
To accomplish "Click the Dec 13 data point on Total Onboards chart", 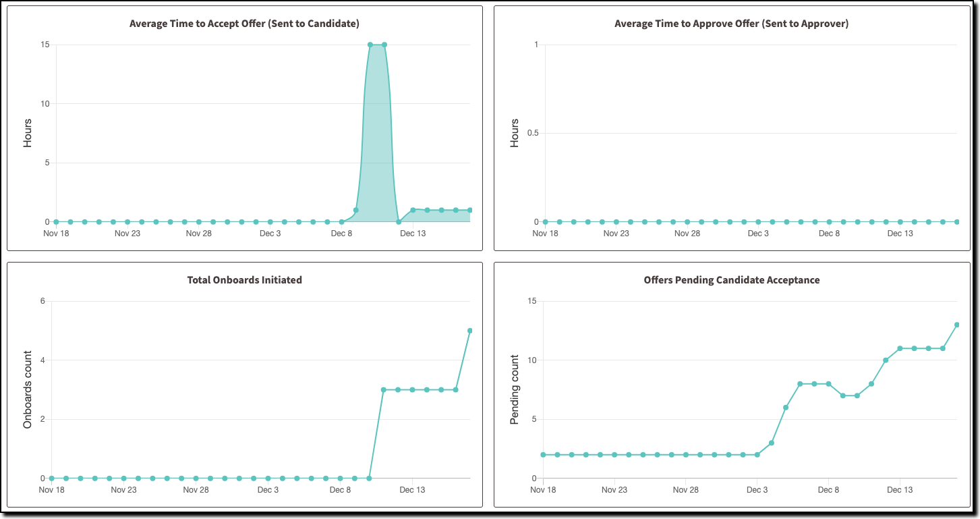I will pyautogui.click(x=411, y=389).
